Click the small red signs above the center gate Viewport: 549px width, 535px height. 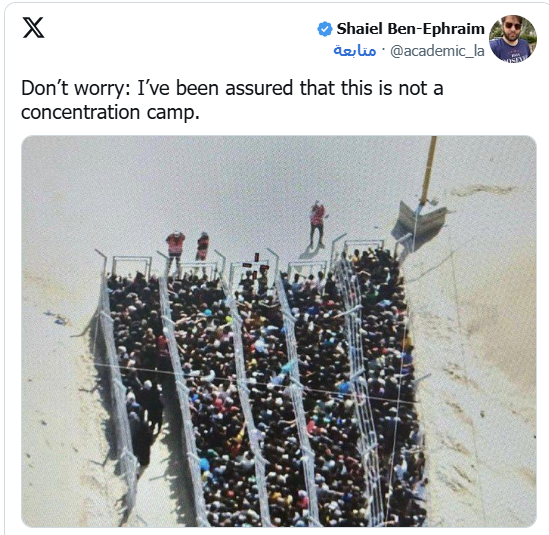coord(256,263)
